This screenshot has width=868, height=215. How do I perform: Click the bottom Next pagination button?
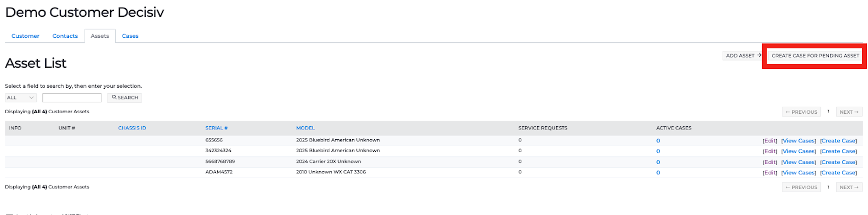(849, 187)
